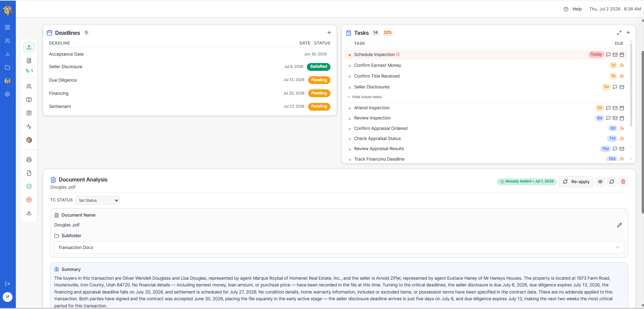
Task: Open Pending status on Settlement
Action: [319, 106]
